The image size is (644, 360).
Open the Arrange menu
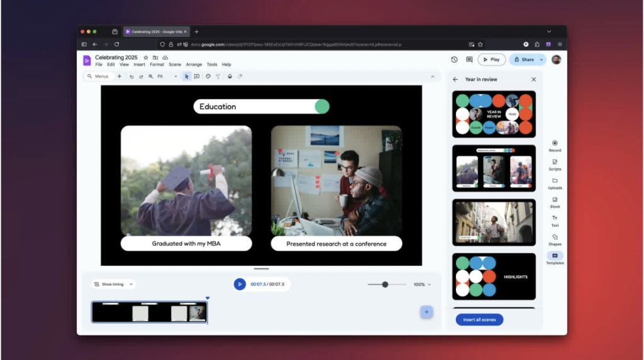194,65
